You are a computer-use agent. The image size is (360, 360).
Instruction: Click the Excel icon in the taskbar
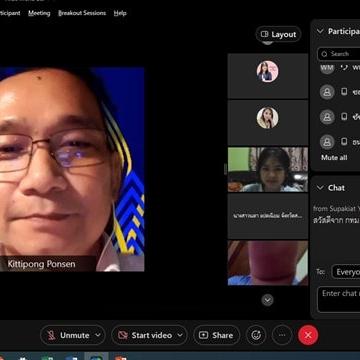tap(47, 357)
